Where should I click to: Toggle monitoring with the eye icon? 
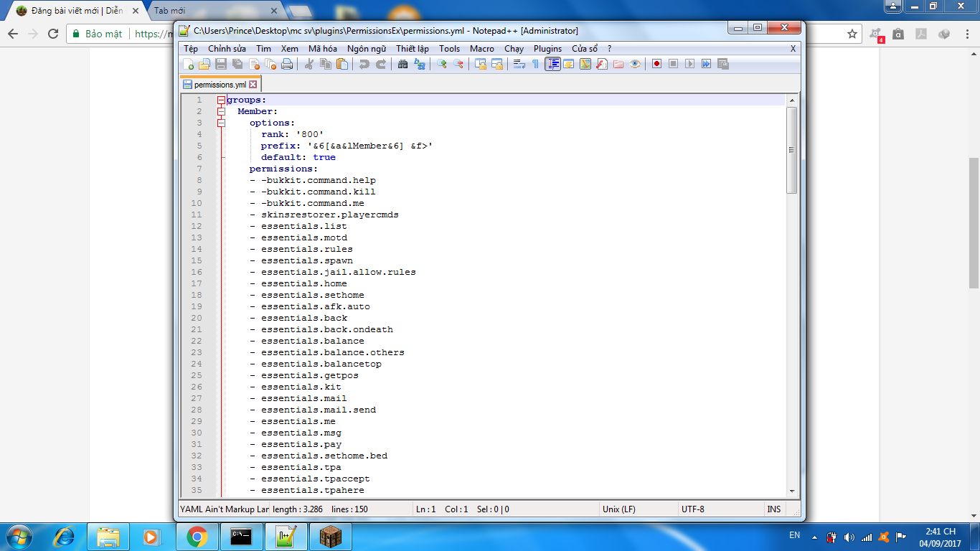pos(636,65)
